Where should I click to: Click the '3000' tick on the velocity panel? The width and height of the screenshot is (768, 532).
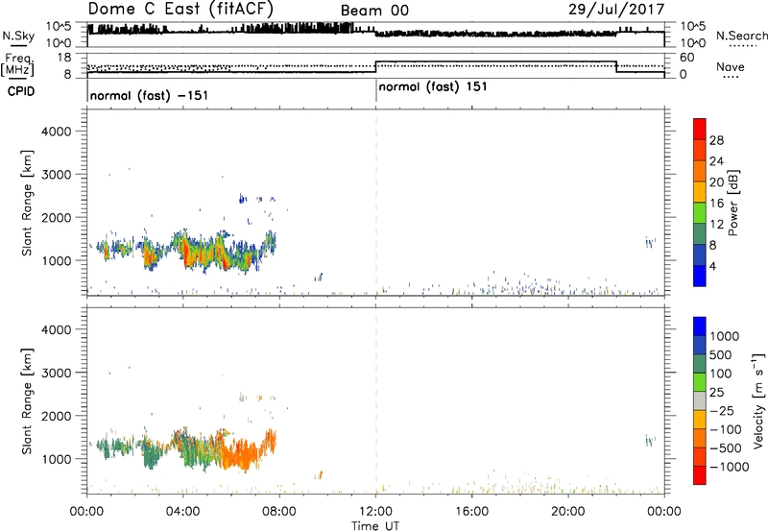click(x=56, y=373)
